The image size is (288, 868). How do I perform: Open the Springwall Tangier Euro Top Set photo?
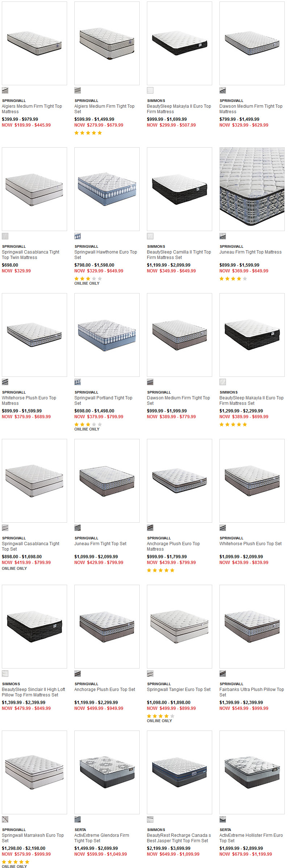point(180,626)
